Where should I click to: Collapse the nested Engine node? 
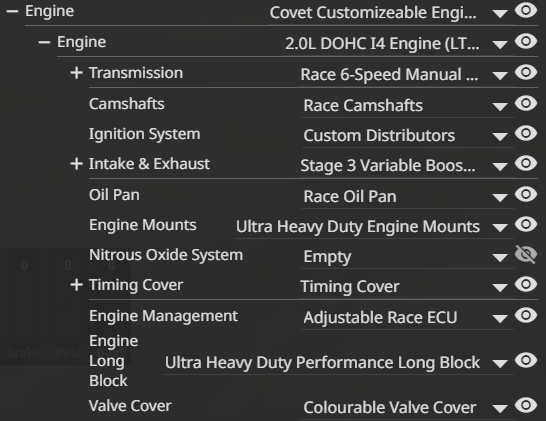tap(44, 42)
